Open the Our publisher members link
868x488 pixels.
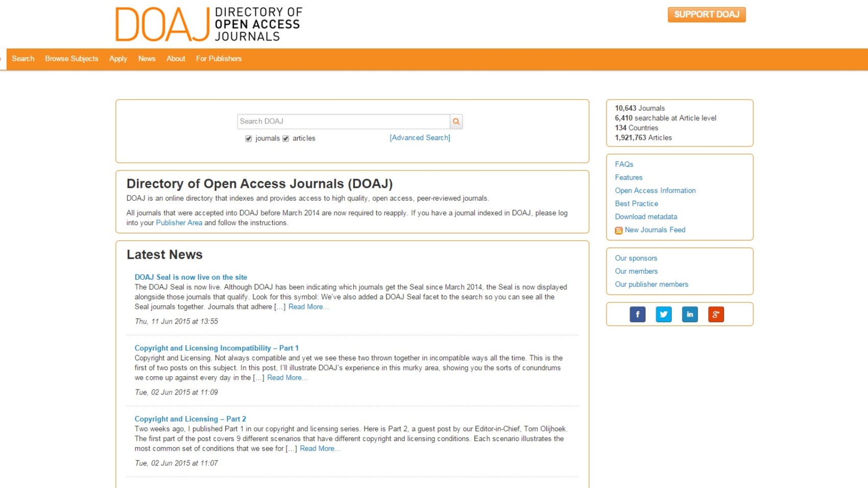point(652,284)
